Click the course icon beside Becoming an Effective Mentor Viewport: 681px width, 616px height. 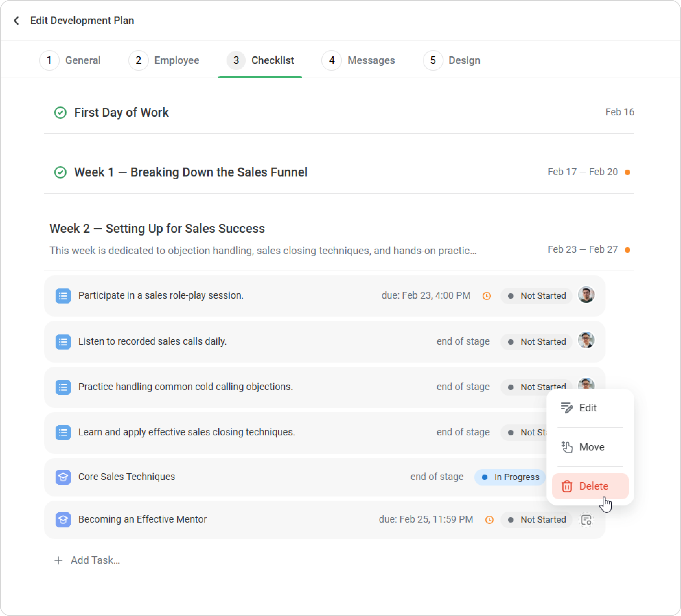tap(63, 520)
